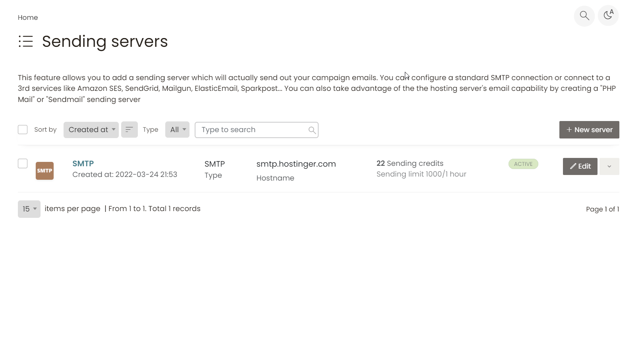Click the plus icon on New server button
The width and height of the screenshot is (644, 346).
click(569, 130)
